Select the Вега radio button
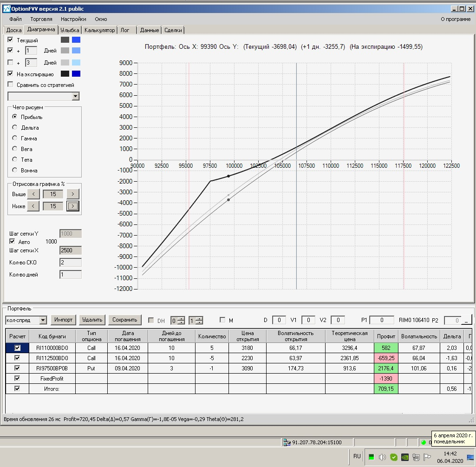This screenshot has height=467, width=476. pyautogui.click(x=14, y=148)
